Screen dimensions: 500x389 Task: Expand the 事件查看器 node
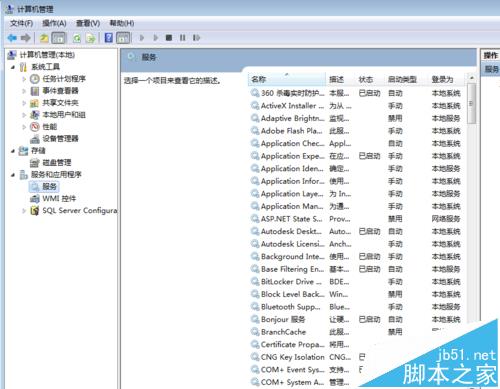pyautogui.click(x=24, y=91)
